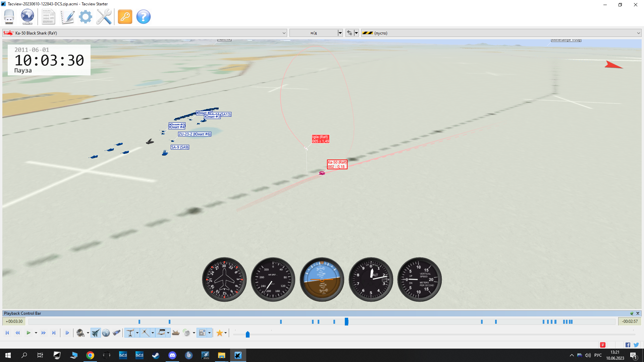Select the binoculars free camera icon
This screenshot has width=644, height=362.
116,333
